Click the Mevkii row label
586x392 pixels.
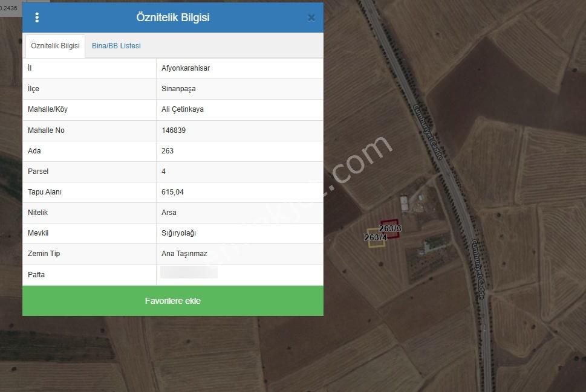[x=38, y=233]
